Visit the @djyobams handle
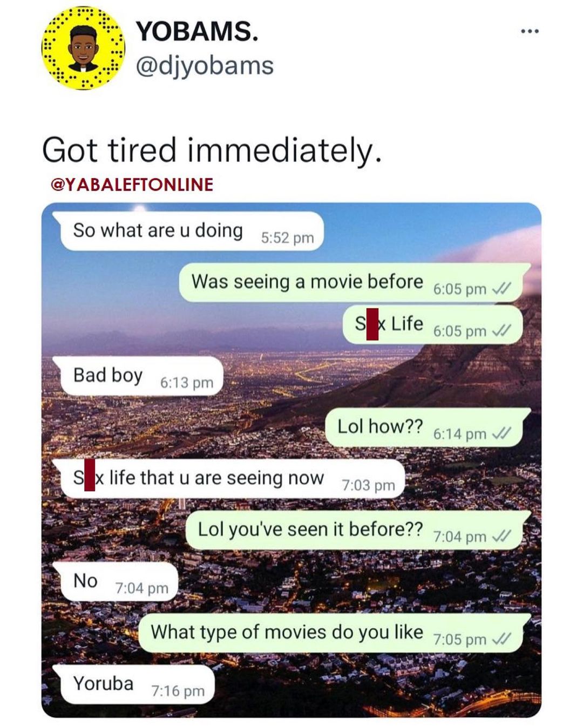 tap(205, 66)
